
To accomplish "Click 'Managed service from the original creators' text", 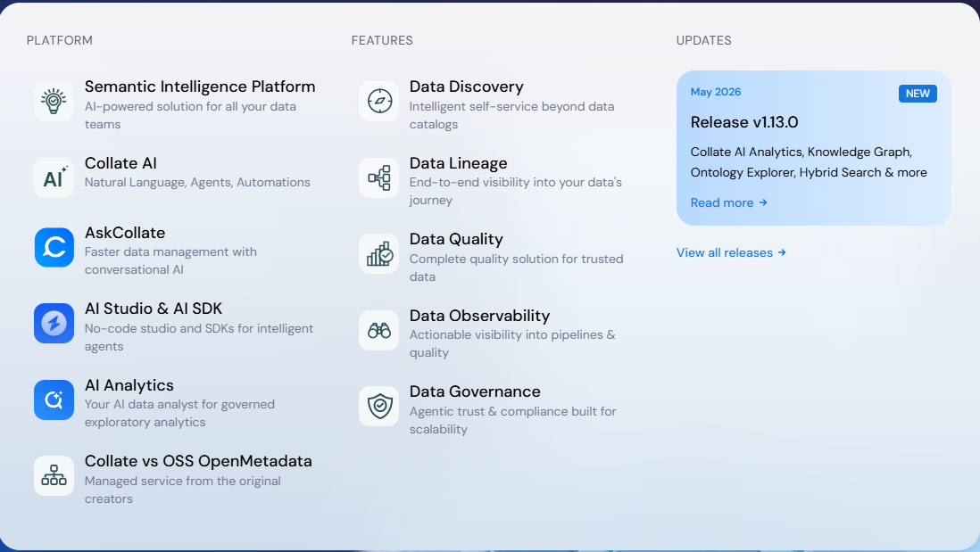I will point(182,490).
